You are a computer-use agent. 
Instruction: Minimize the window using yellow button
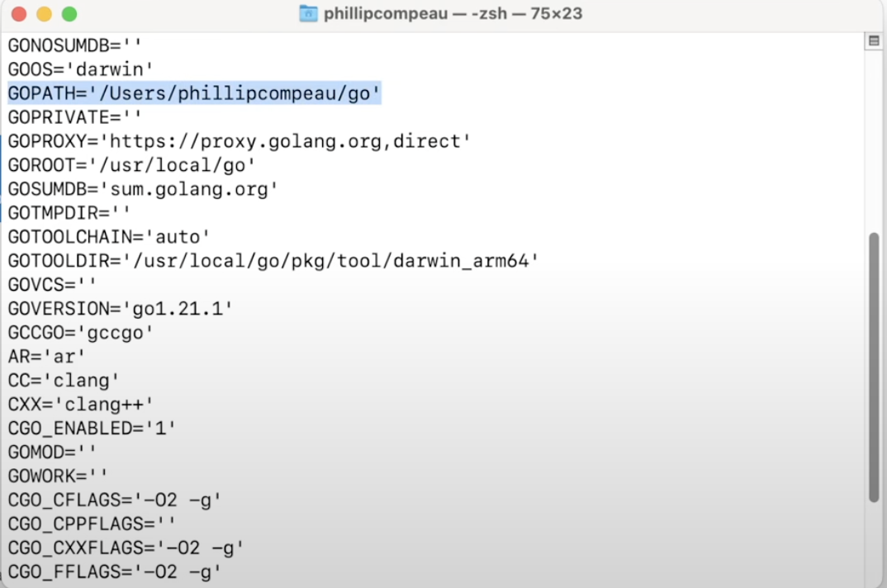(x=44, y=13)
